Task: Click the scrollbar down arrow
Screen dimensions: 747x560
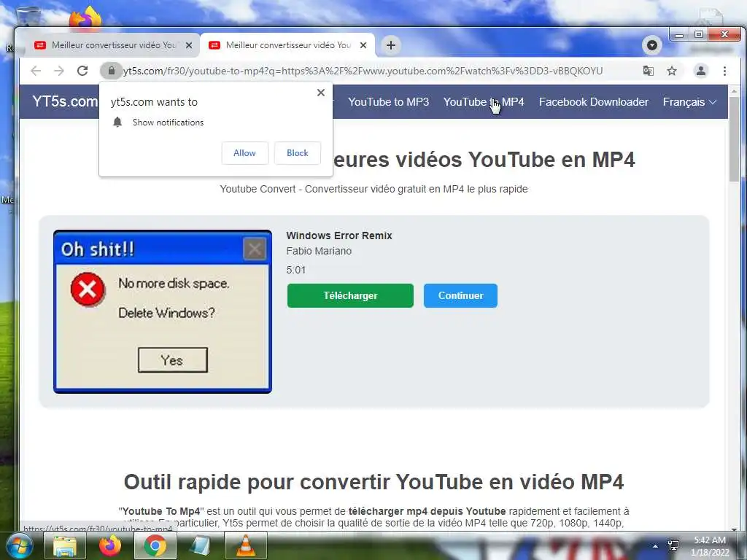Action: click(x=734, y=529)
